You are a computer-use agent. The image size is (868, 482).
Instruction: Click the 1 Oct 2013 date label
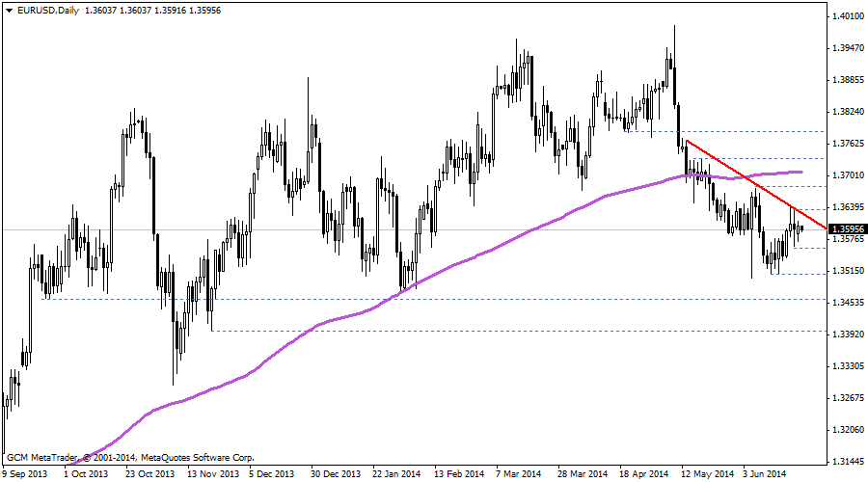(x=86, y=474)
